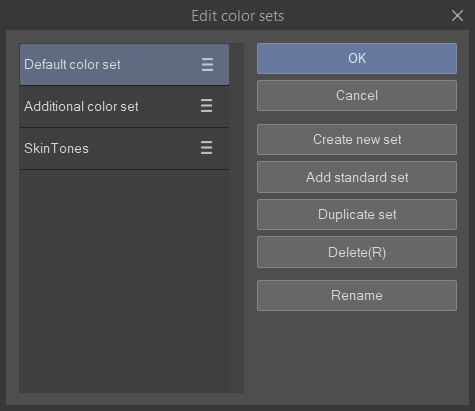Click the blank gap between Cancel and Create new set
Viewport: 475px width, 411px height.
tap(357, 117)
